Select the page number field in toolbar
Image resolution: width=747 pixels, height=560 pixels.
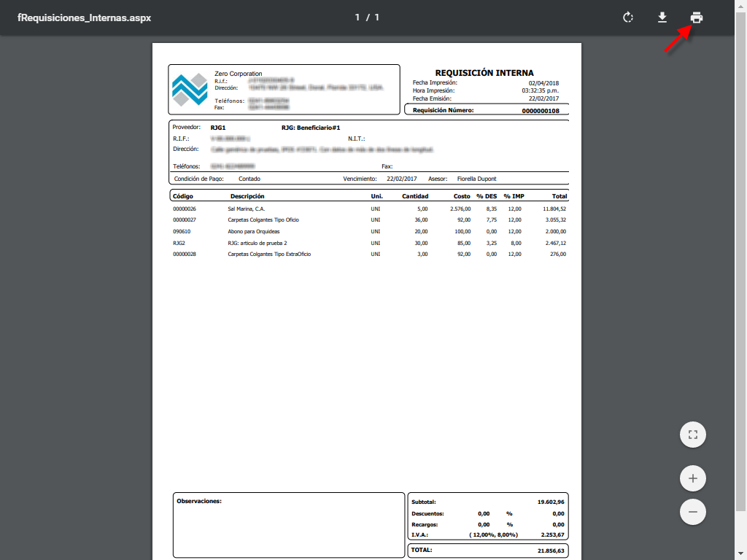point(357,17)
